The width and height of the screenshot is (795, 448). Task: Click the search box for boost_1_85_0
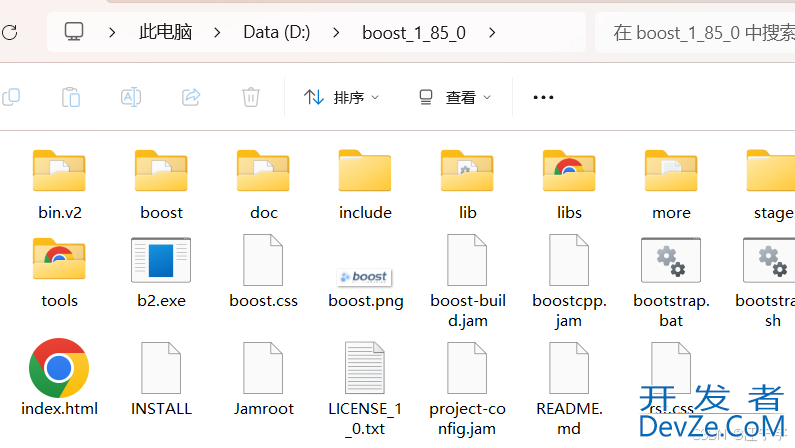click(695, 32)
